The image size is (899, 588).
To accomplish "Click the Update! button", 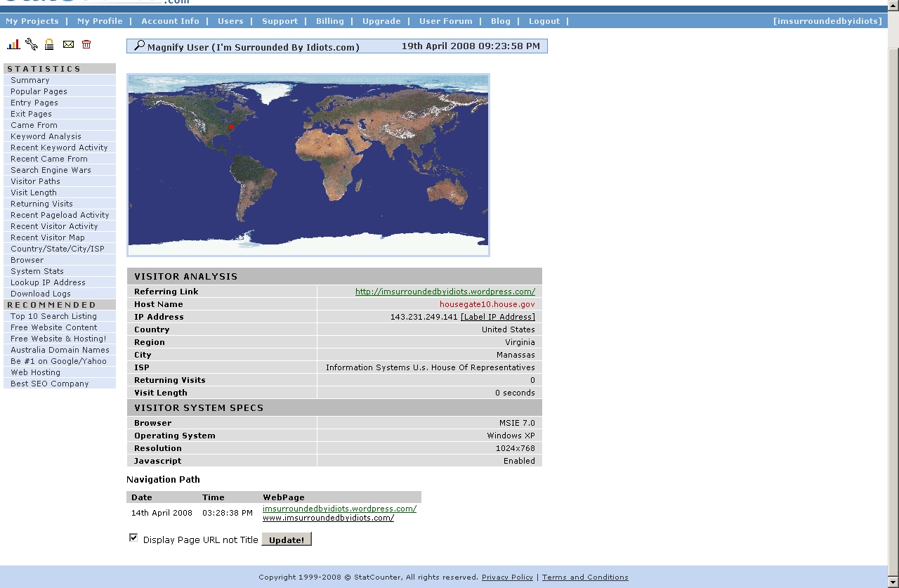I will [287, 540].
